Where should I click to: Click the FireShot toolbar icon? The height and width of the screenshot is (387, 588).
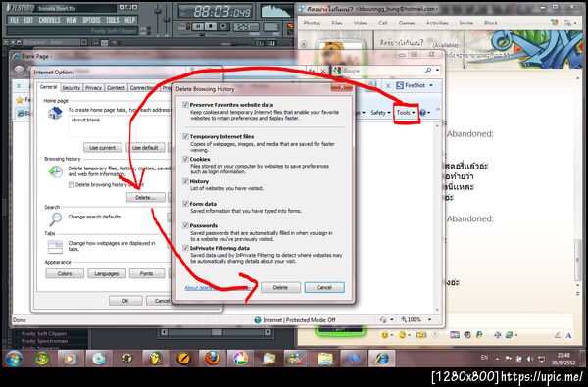(400, 85)
